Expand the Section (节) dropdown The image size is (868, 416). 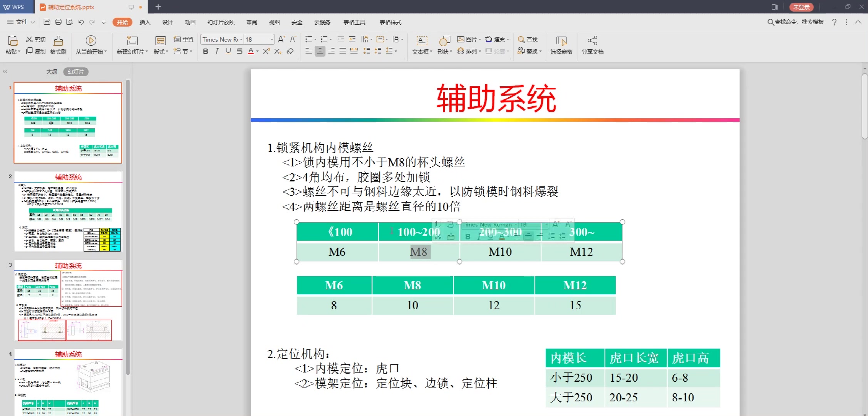coord(183,51)
